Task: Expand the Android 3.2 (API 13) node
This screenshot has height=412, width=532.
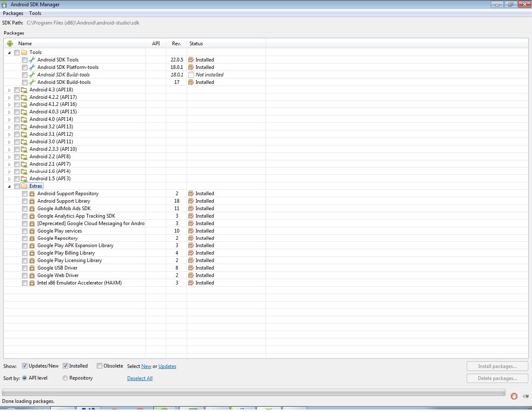Action: (9, 127)
